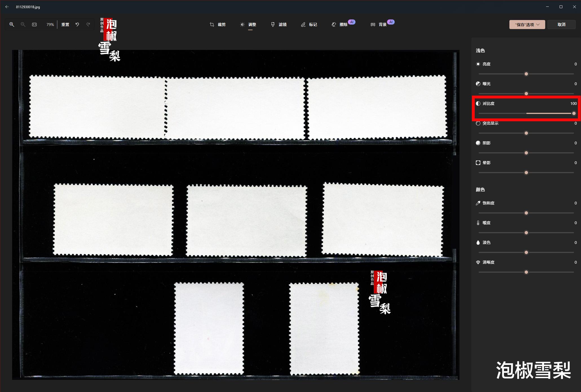581x392 pixels.
Task: Click the 清晰度 sharpness slider handle
Action: pos(526,272)
